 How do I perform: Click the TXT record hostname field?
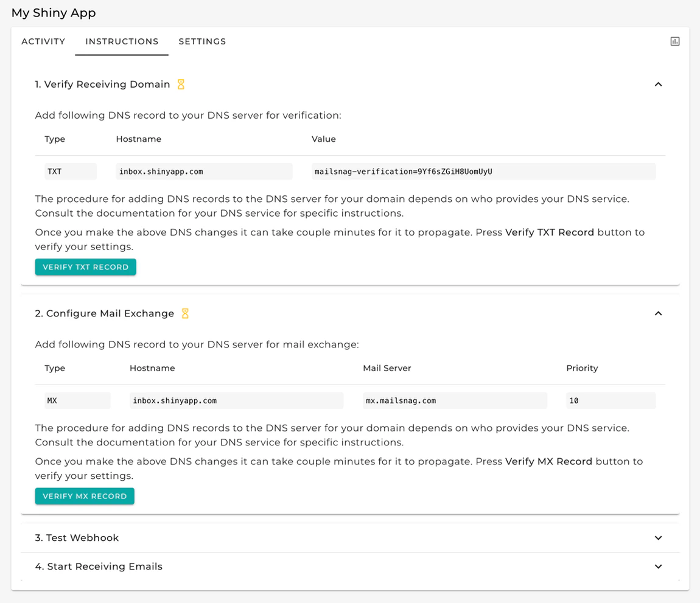[x=204, y=172]
